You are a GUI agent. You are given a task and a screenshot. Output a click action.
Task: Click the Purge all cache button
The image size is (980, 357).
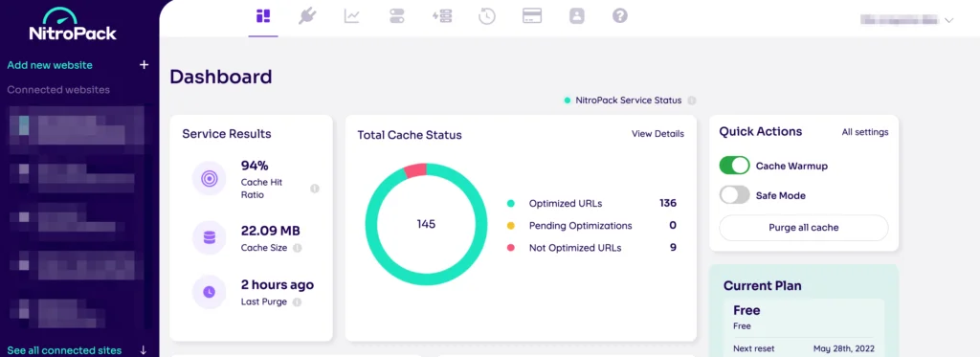(x=804, y=228)
